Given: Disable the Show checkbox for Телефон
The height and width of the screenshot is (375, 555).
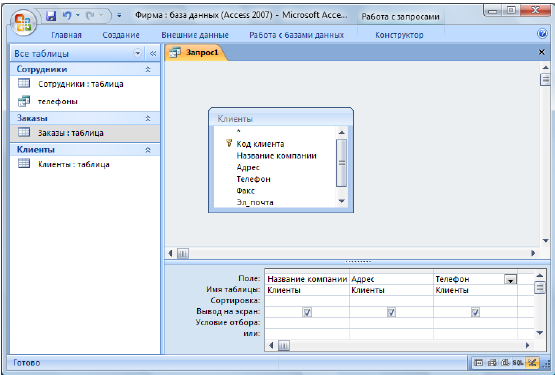Looking at the screenshot, I should click(475, 312).
